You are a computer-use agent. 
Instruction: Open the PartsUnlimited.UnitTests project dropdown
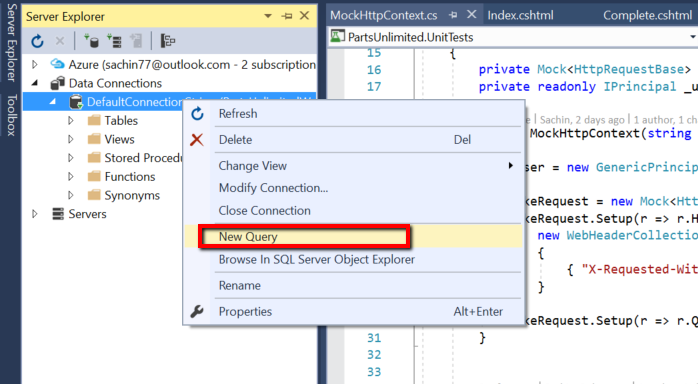tap(693, 37)
